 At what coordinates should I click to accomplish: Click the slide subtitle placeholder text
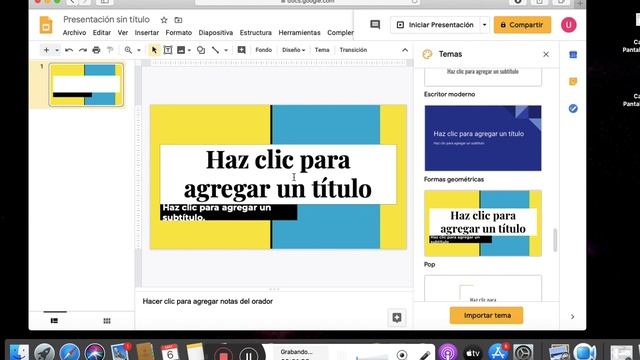click(x=229, y=212)
